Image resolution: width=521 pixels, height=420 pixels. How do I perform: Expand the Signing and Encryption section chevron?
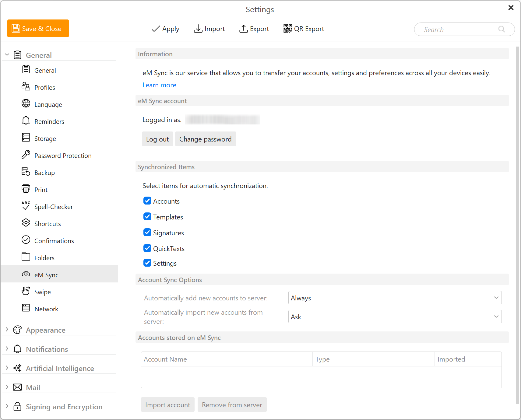pos(7,406)
